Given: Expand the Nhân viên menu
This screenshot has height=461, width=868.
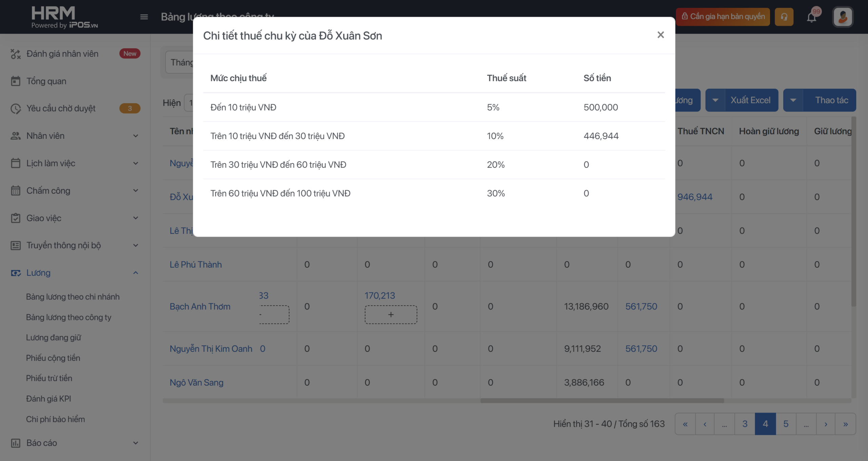Looking at the screenshot, I should coord(136,136).
